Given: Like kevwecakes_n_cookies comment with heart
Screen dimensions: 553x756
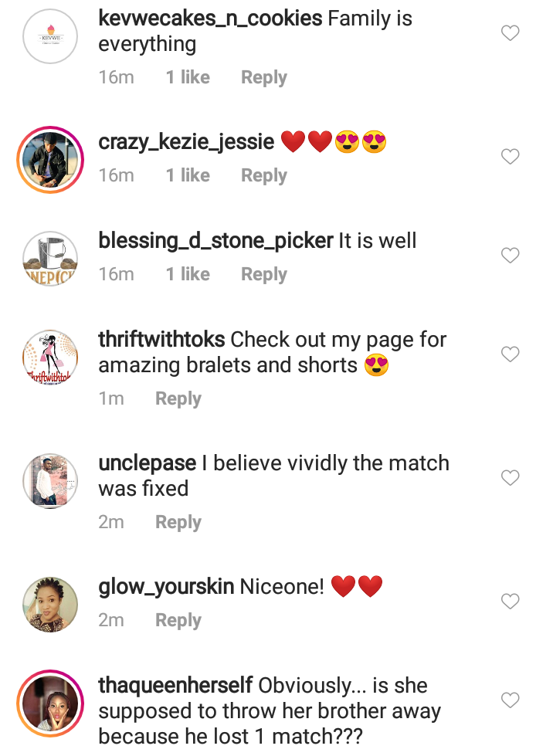Looking at the screenshot, I should click(510, 33).
